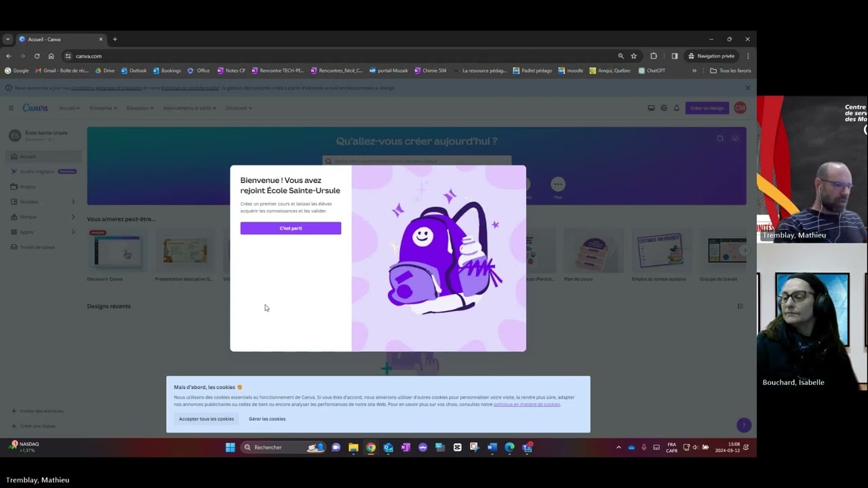Select the "Accueil - Canva" browser tab
Image resolution: width=868 pixels, height=488 pixels.
click(x=61, y=39)
